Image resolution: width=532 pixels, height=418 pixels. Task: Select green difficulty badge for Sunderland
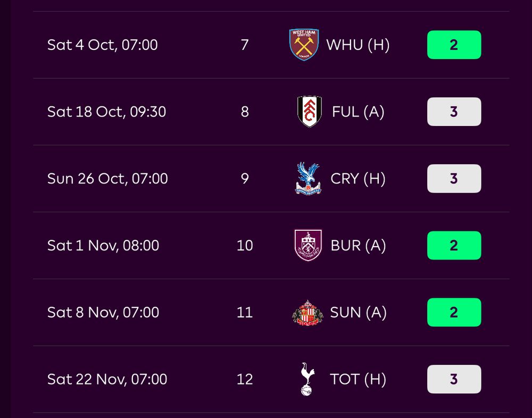click(454, 312)
